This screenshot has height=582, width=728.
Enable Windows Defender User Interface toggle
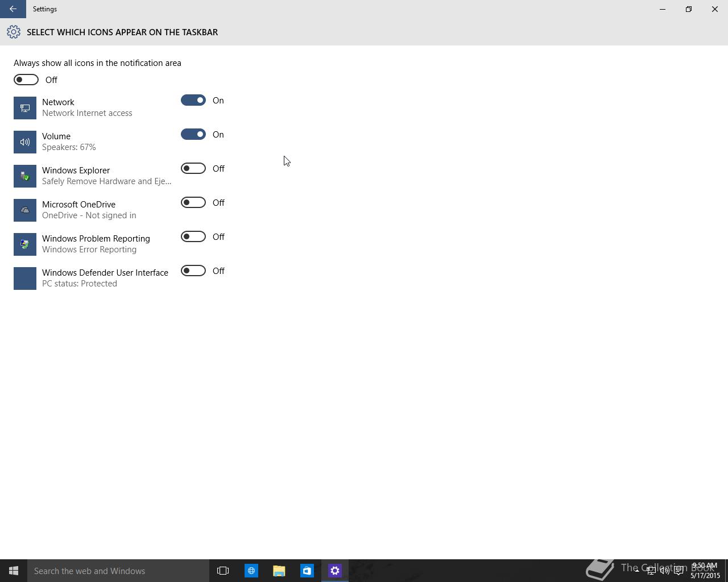point(193,271)
